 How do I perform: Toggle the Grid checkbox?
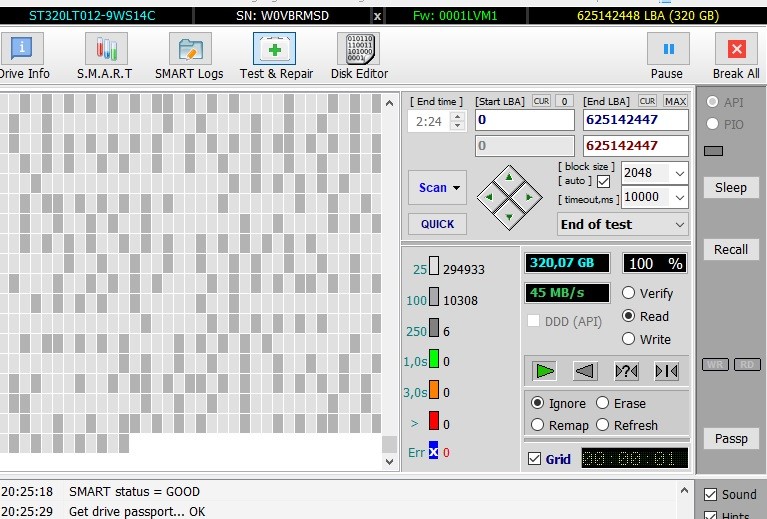coord(535,459)
